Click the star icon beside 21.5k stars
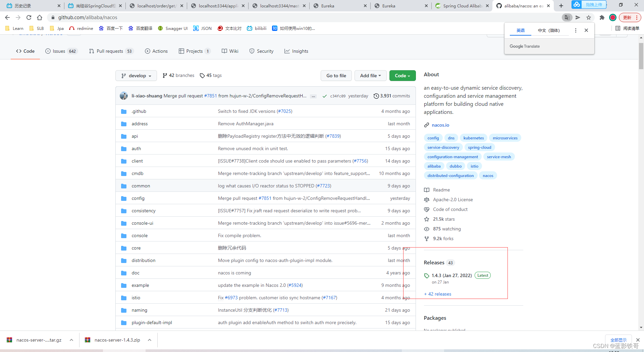 [427, 219]
